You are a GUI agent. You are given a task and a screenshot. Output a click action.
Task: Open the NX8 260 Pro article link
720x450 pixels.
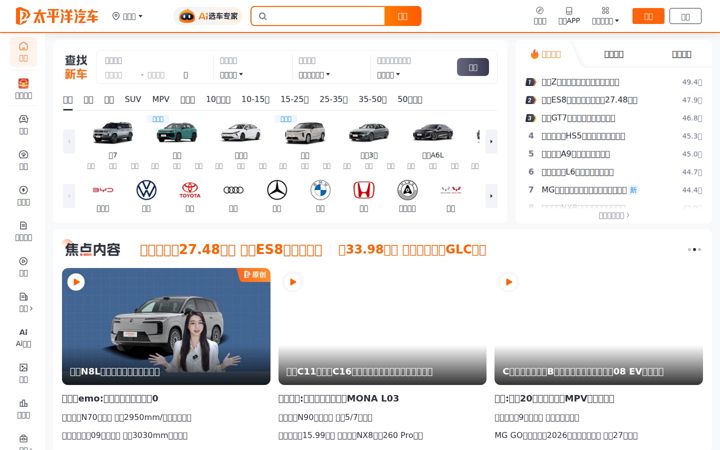coord(350,435)
